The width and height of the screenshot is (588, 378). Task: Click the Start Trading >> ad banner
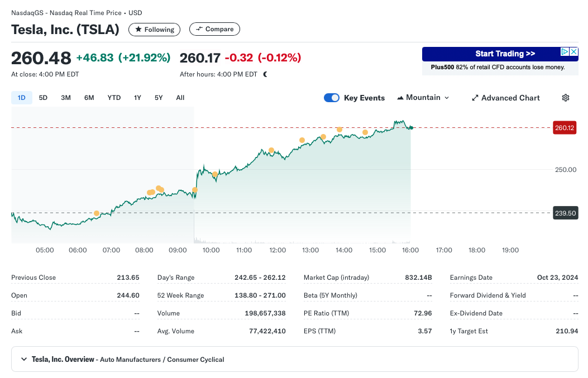500,54
